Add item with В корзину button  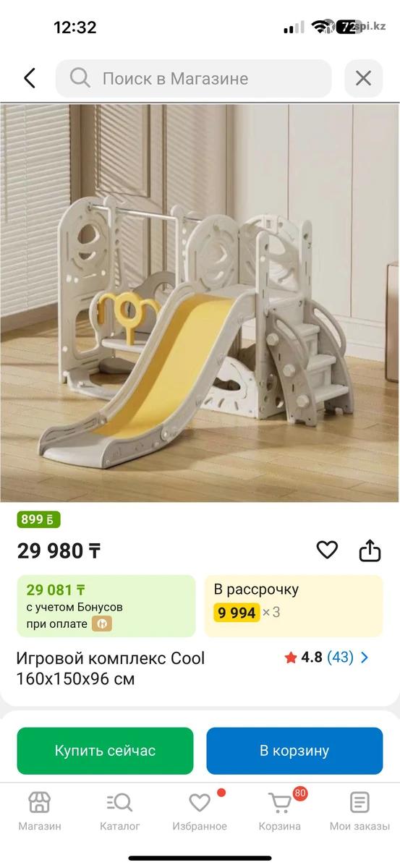(x=294, y=751)
